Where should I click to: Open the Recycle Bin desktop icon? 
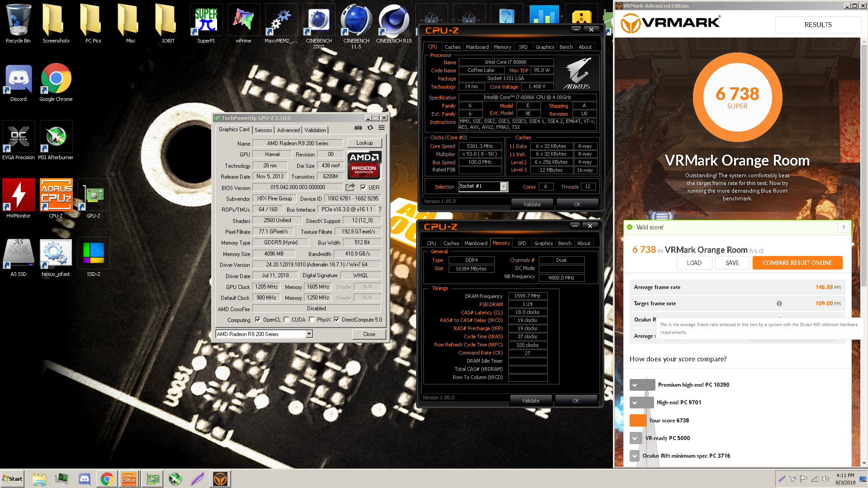18,24
